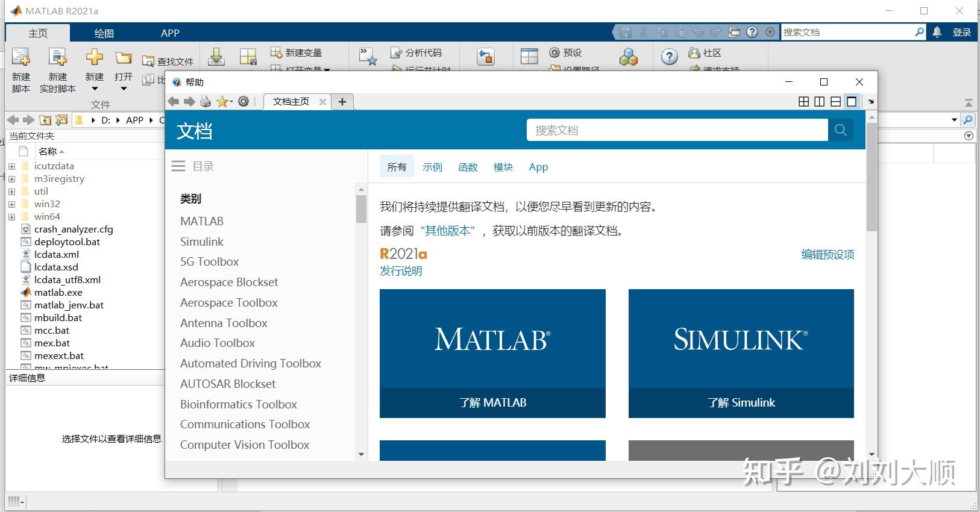Click the Preferences gear icon
The image size is (980, 512).
(554, 52)
